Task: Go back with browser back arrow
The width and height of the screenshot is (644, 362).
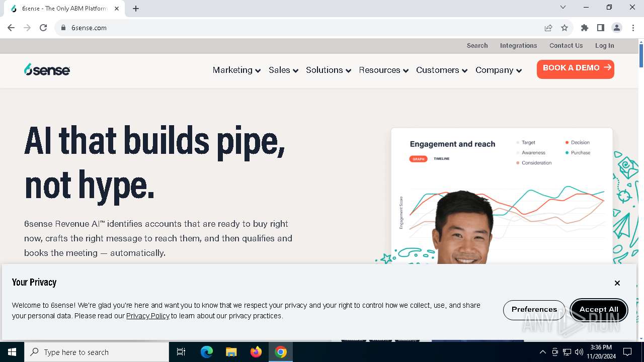Action: click(x=11, y=28)
